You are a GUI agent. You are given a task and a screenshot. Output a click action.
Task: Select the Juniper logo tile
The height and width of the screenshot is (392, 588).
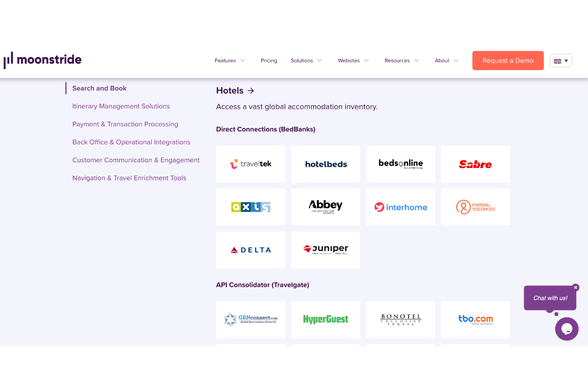click(326, 250)
